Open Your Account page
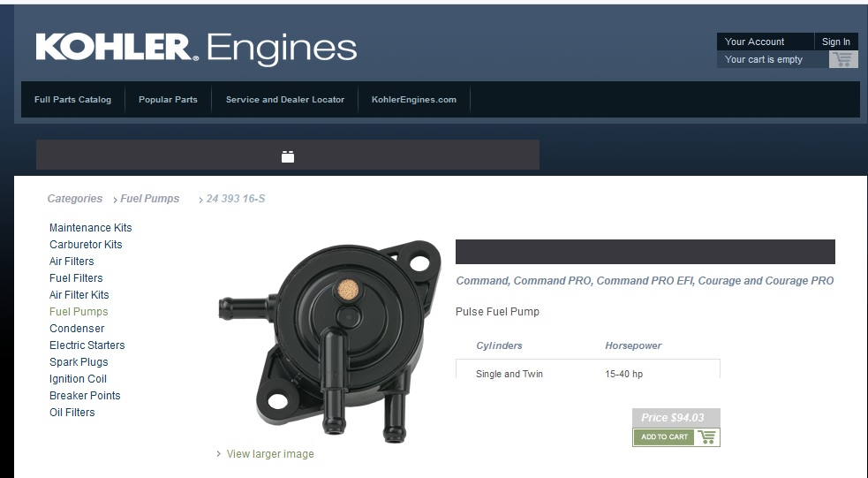Viewport: 868px width, 478px height. point(754,42)
